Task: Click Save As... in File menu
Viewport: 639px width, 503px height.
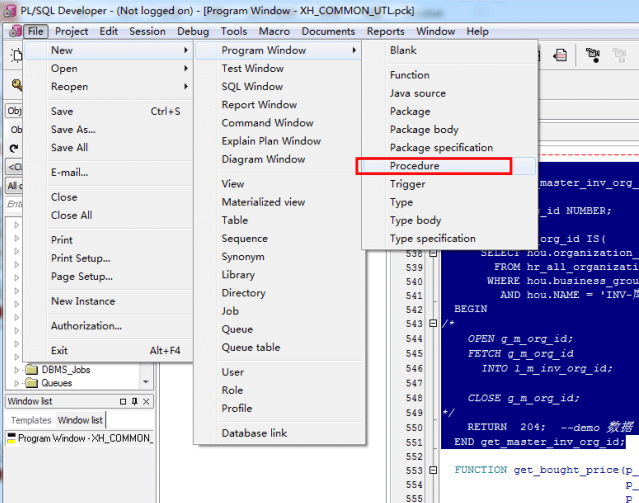Action: point(108,130)
